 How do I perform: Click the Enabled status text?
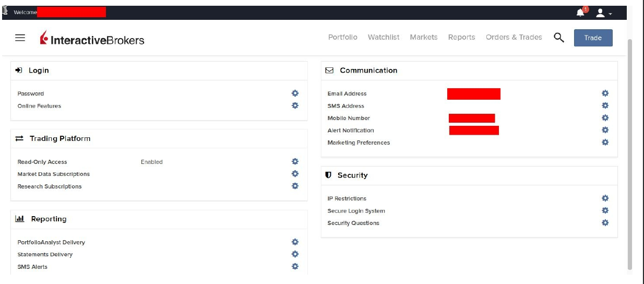[x=152, y=162]
